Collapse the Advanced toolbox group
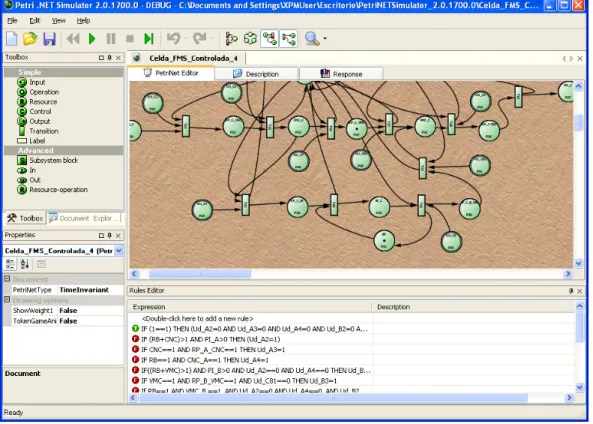Viewport: 593px width, 424px height. [x=64, y=150]
